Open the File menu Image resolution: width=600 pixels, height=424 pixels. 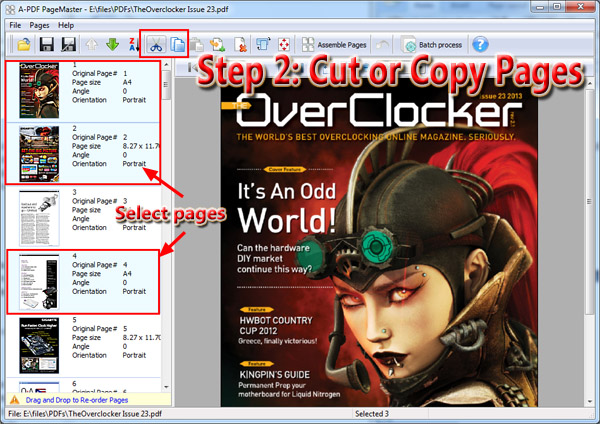click(x=15, y=25)
